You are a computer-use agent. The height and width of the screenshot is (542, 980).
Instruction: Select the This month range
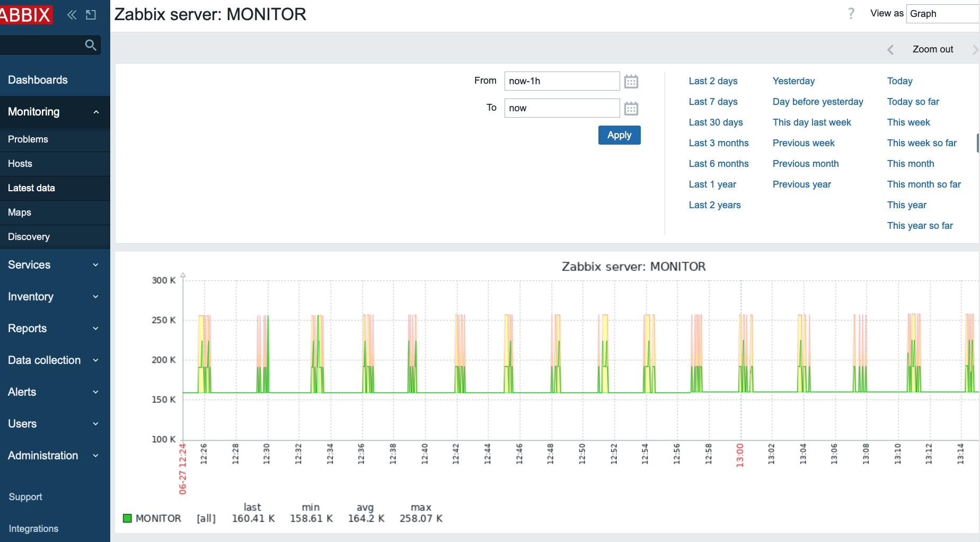(911, 164)
